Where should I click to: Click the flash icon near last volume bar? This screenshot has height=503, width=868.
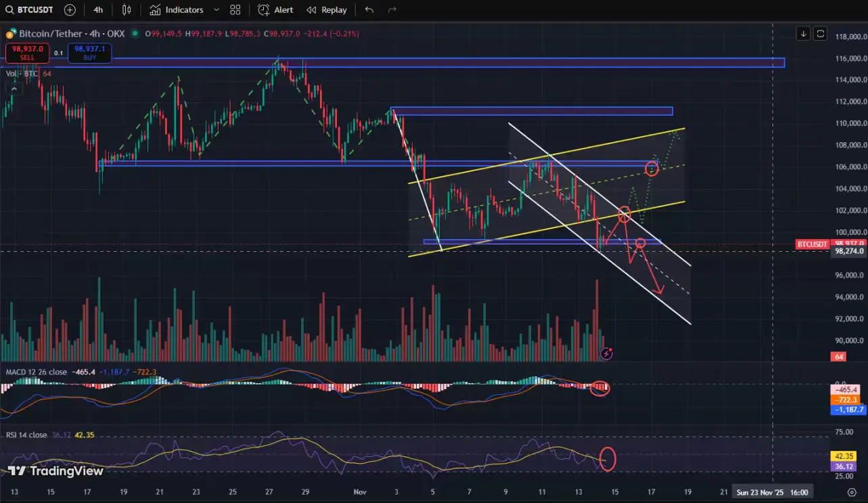click(x=608, y=353)
